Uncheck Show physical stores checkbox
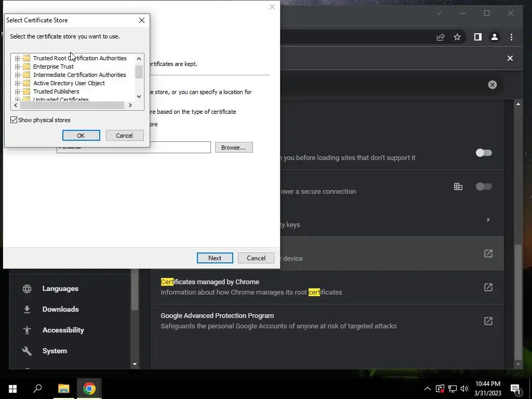 coord(14,120)
